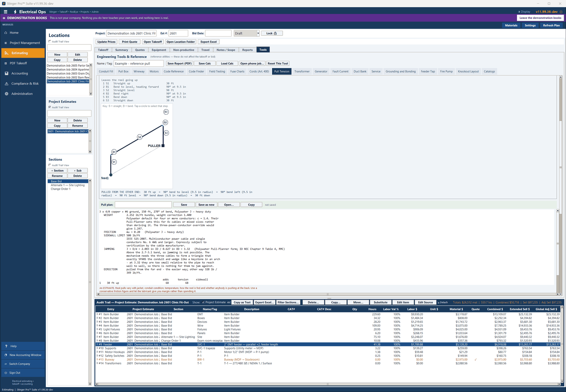Click the PDF Takeoff module icon
The height and width of the screenshot is (392, 566).
(6, 63)
